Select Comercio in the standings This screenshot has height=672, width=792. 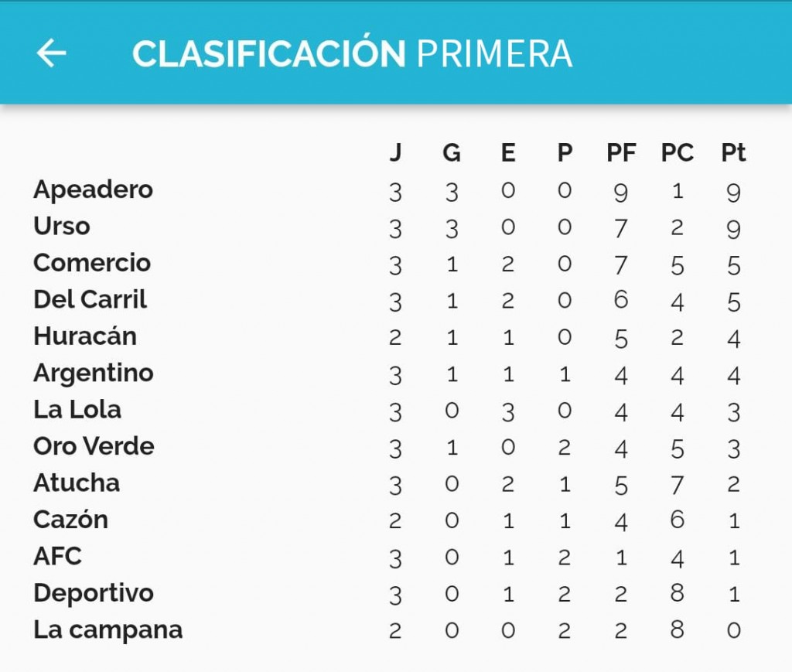[92, 263]
